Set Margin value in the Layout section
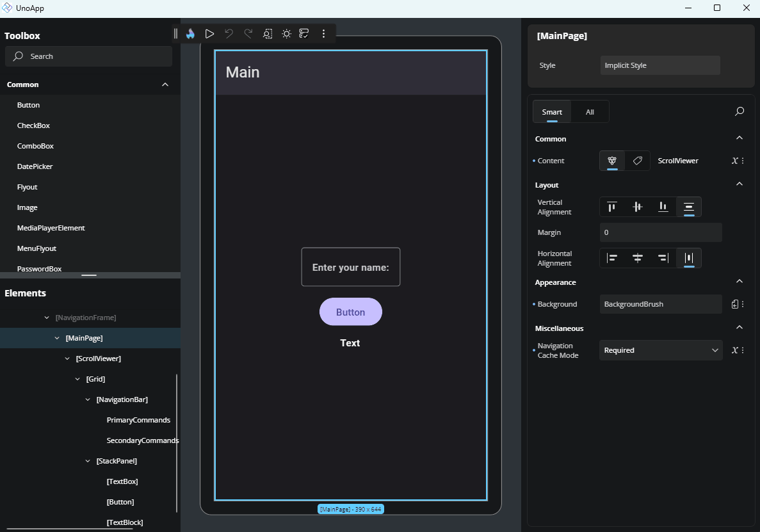The height and width of the screenshot is (532, 760). (x=660, y=232)
